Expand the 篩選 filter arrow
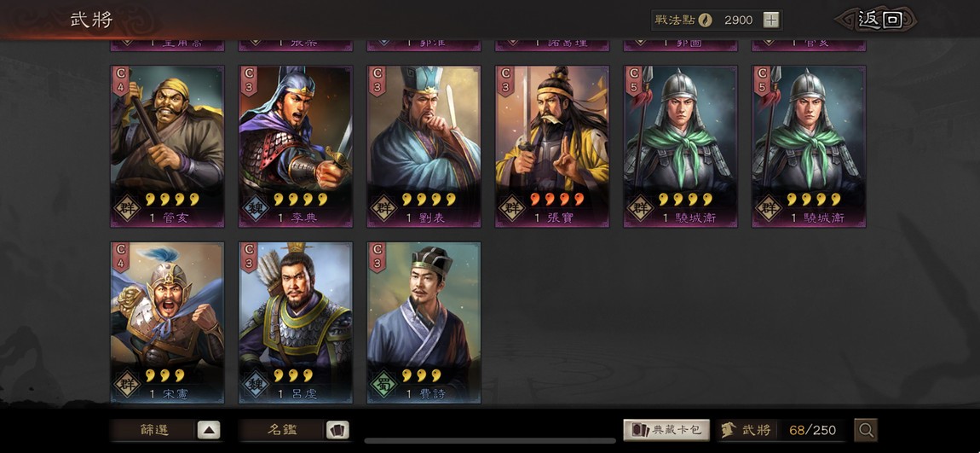Image resolution: width=980 pixels, height=453 pixels. click(209, 430)
